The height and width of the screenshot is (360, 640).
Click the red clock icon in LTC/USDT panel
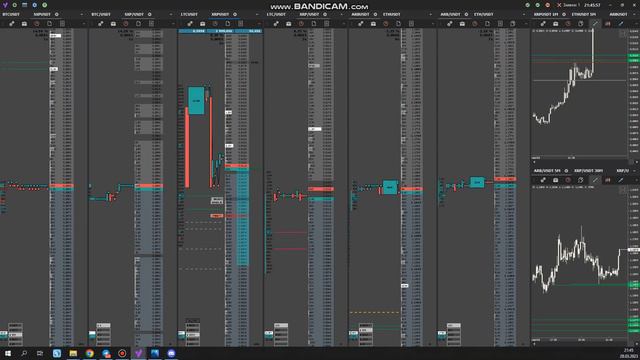[x=301, y=24]
